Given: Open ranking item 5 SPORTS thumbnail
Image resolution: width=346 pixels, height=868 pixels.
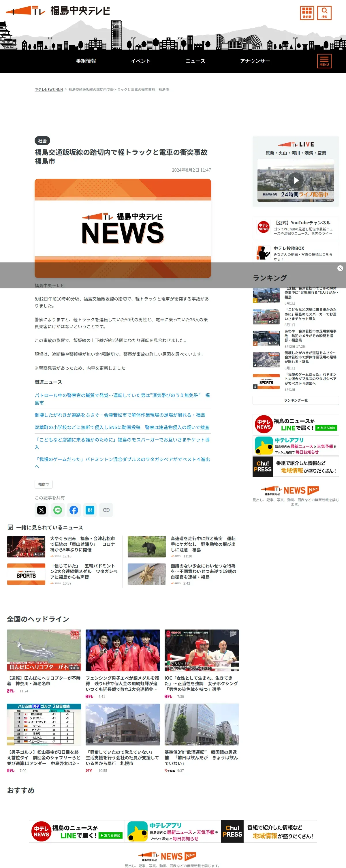Looking at the screenshot, I should 266,382.
